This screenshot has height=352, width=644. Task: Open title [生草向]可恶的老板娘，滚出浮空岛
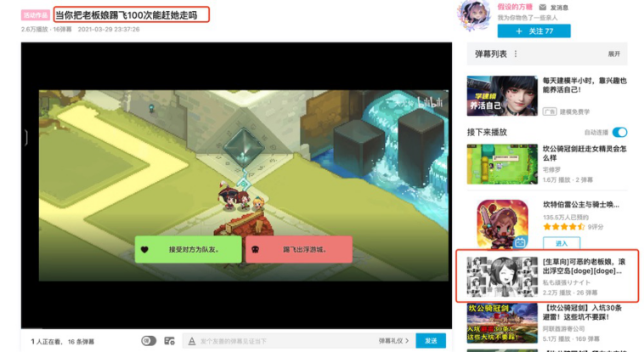click(584, 266)
